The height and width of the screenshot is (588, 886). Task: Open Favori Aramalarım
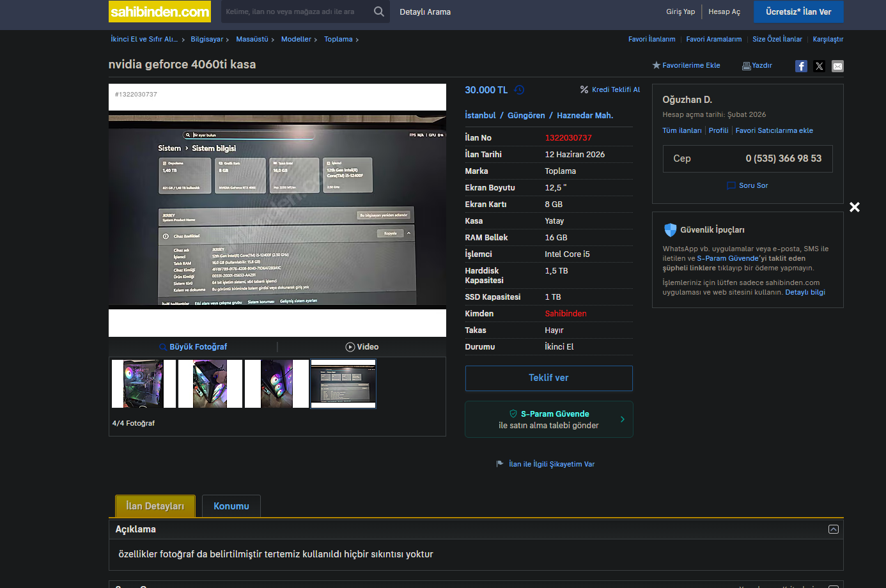click(714, 39)
